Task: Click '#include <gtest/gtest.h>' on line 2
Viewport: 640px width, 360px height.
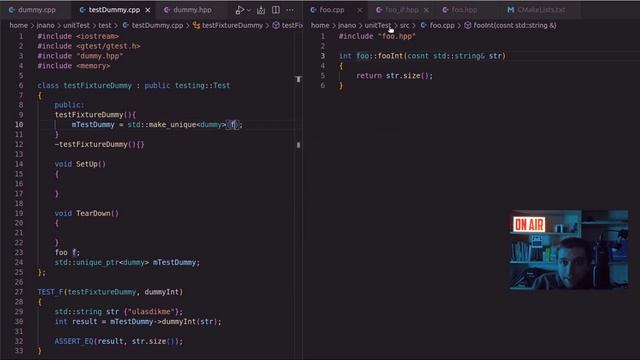Action: tap(89, 46)
